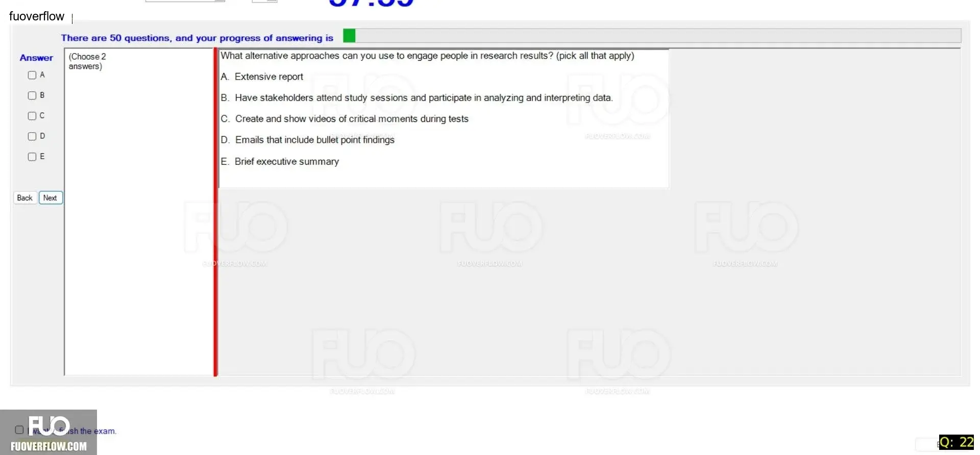Go to the next question
This screenshot has width=980, height=455.
click(x=51, y=198)
